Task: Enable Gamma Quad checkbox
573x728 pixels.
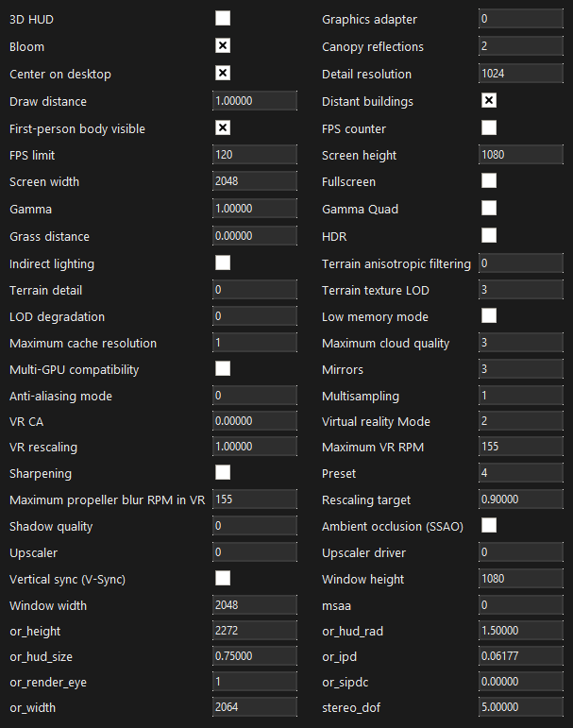Action: (489, 208)
